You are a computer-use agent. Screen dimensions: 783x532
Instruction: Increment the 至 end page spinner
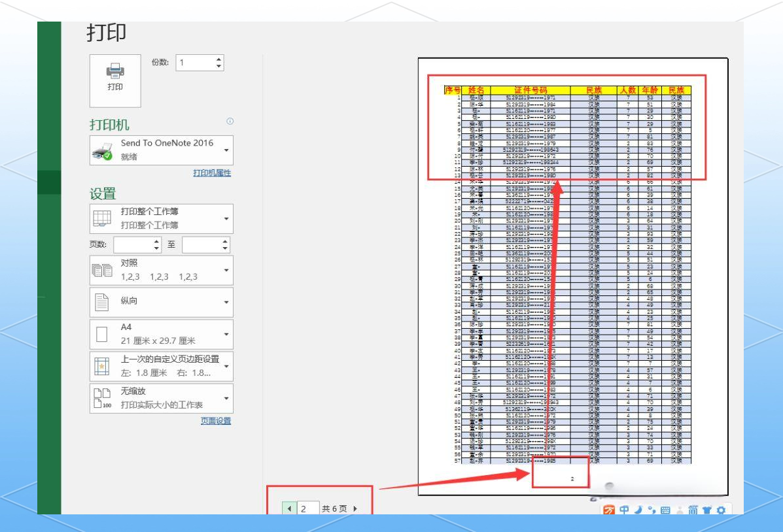(225, 242)
